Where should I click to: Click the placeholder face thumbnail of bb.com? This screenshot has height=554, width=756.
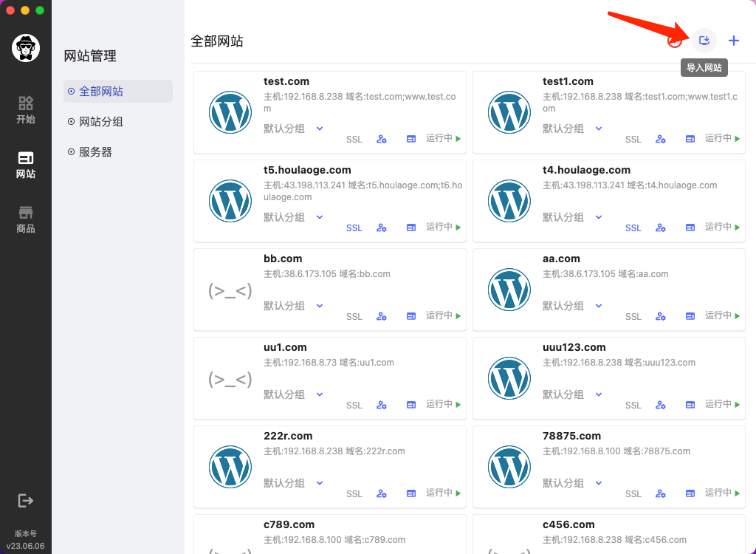[230, 291]
